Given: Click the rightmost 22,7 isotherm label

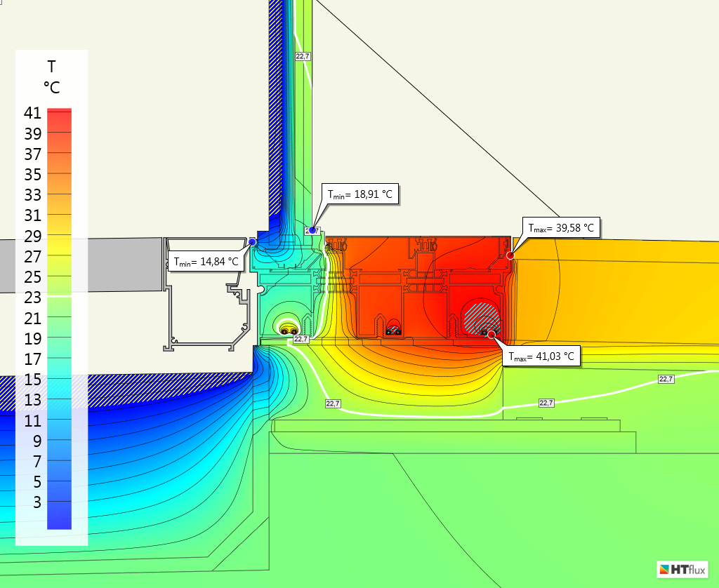Looking at the screenshot, I should point(666,379).
